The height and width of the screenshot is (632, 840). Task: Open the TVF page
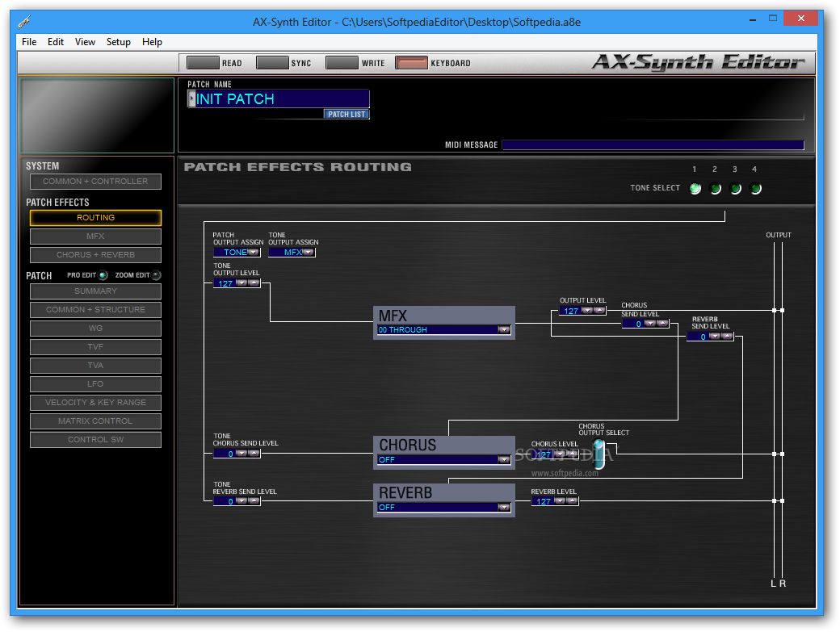[x=95, y=347]
